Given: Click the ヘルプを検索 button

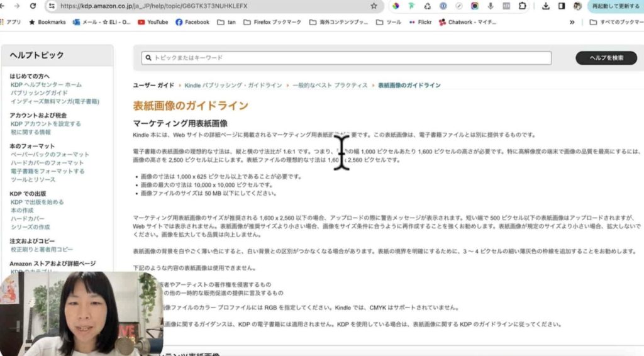Looking at the screenshot, I should (606, 58).
